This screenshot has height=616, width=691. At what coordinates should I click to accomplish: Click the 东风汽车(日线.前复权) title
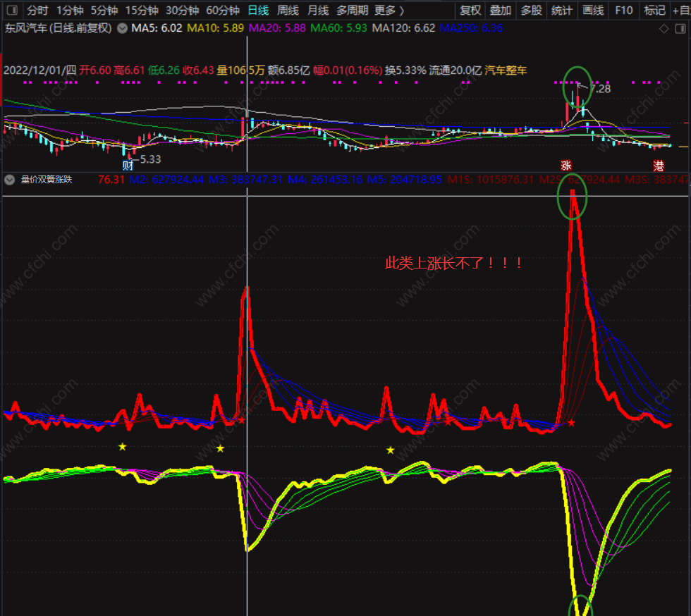59,28
